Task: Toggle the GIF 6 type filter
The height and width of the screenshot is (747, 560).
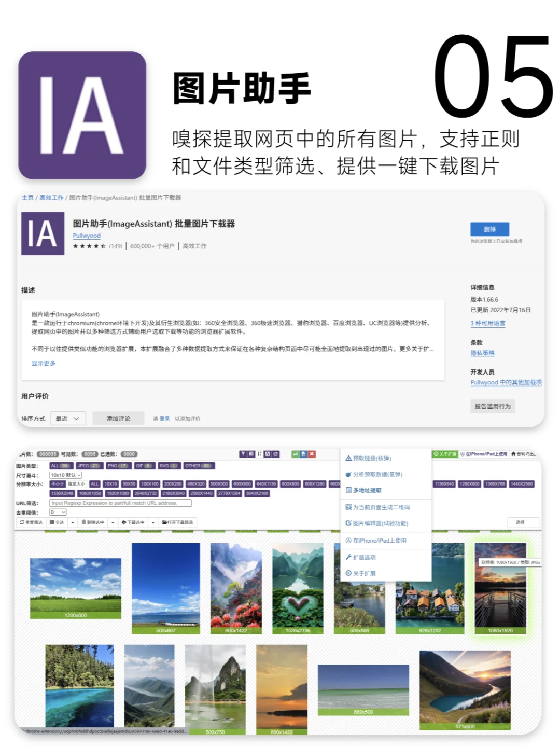Action: pyautogui.click(x=145, y=466)
